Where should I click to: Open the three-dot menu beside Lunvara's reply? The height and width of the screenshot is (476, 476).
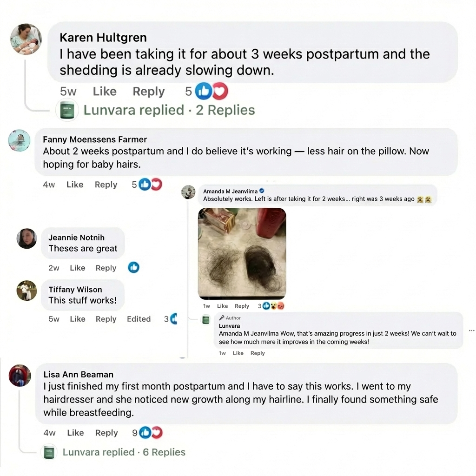471,331
